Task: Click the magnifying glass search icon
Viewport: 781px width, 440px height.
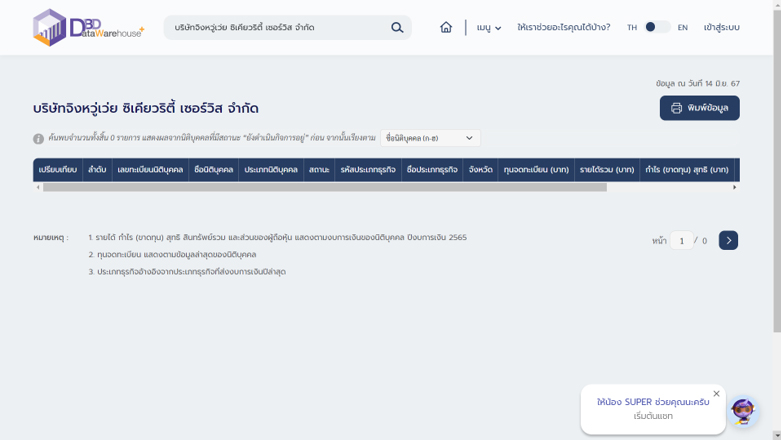Action: (397, 28)
